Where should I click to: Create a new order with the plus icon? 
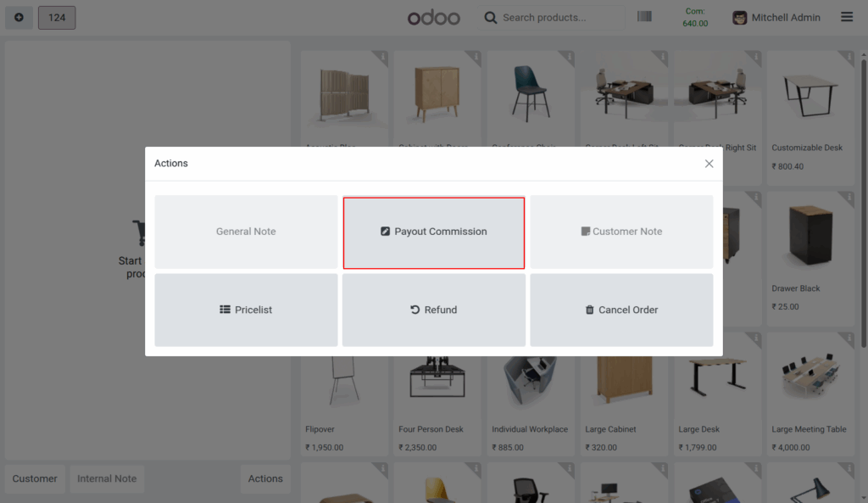(x=19, y=17)
